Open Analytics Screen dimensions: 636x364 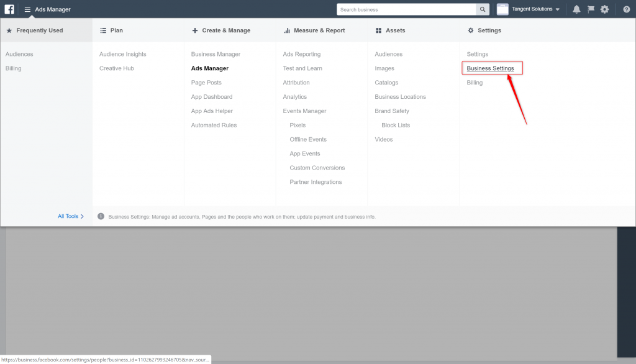click(294, 96)
